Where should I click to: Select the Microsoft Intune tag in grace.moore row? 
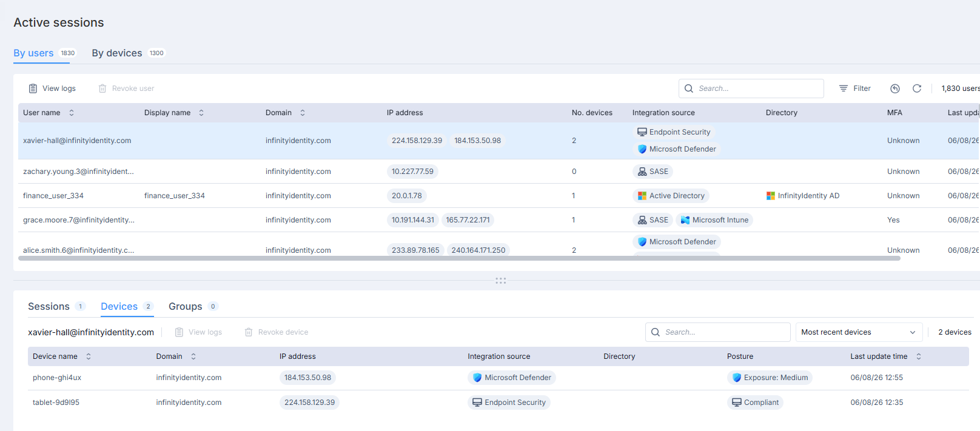pyautogui.click(x=714, y=220)
